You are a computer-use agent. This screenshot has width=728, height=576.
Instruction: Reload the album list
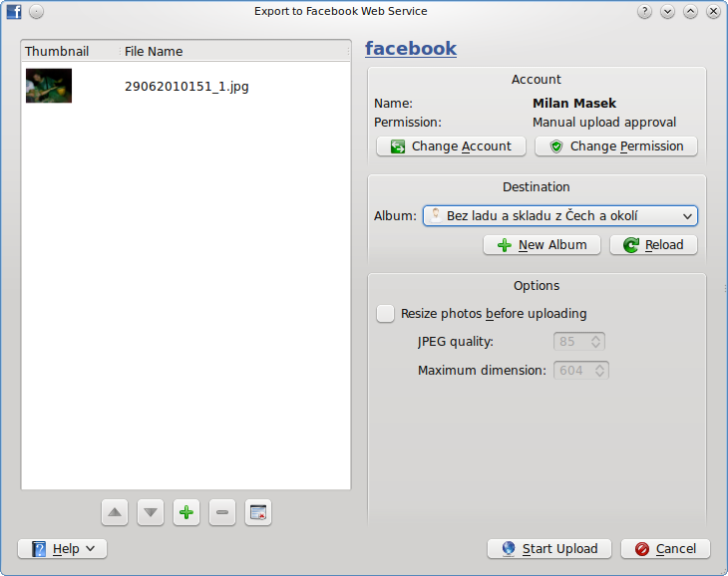pos(654,245)
